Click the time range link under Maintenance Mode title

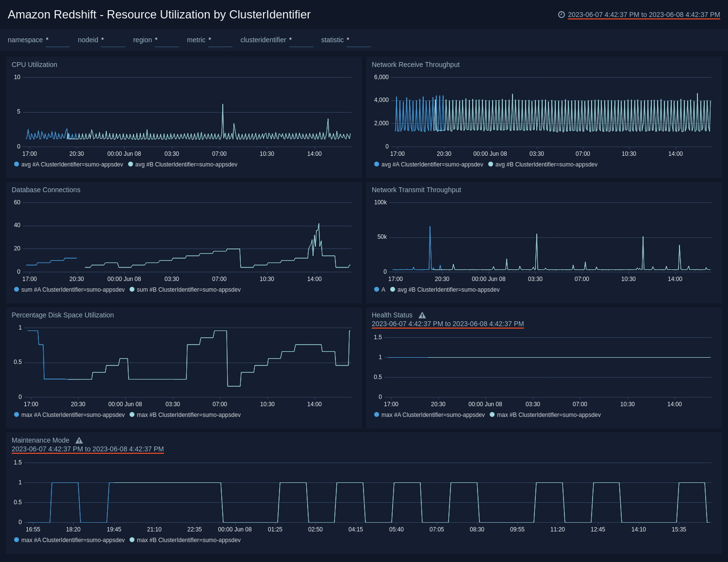tap(87, 449)
